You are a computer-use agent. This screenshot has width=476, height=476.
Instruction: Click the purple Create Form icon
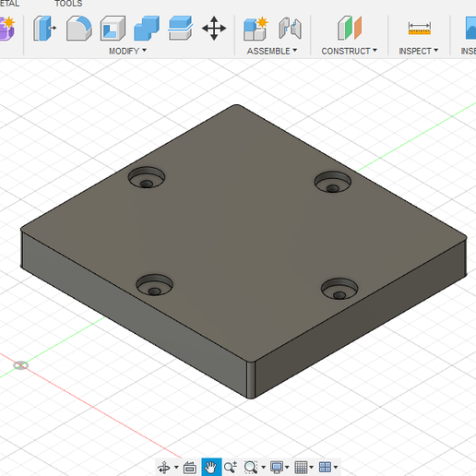[6, 29]
